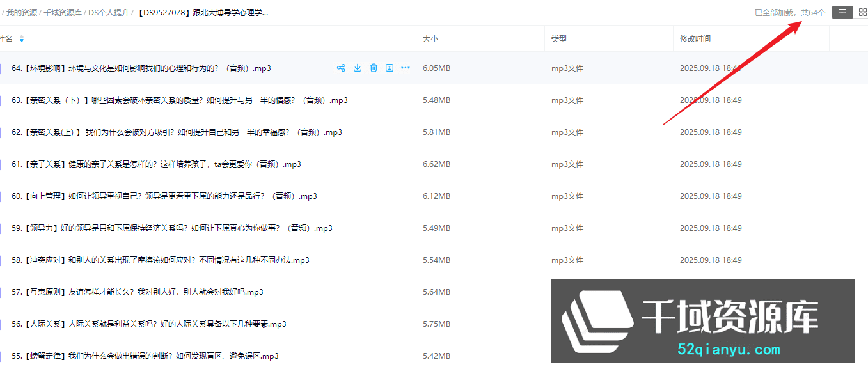Open file 61.【亲子关系】 mp3
This screenshot has height=383, width=868.
(156, 164)
